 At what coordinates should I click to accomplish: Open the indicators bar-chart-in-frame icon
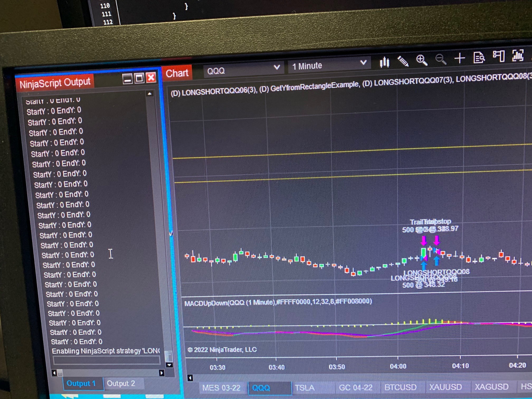coord(518,55)
